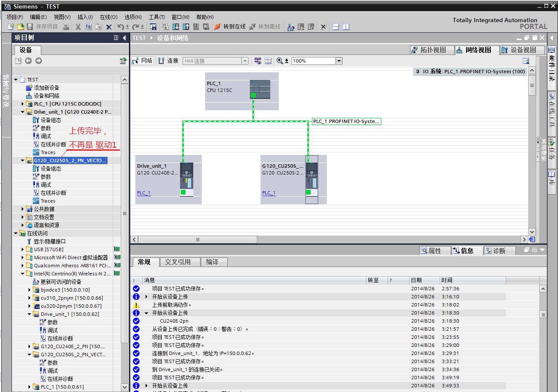Image resolution: width=558 pixels, height=392 pixels.
Task: Start runtime simulation with the RT icon
Action: [206, 27]
